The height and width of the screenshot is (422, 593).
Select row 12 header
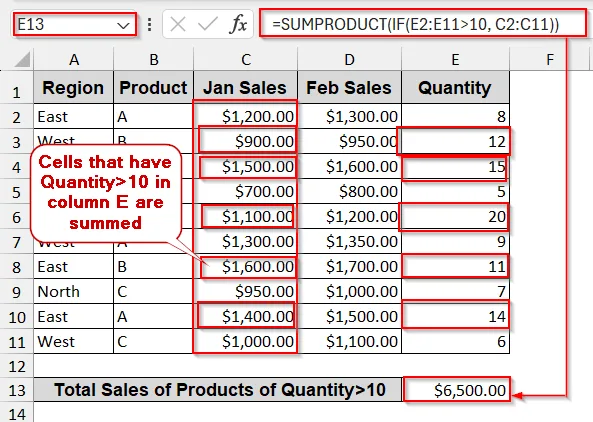pos(16,366)
